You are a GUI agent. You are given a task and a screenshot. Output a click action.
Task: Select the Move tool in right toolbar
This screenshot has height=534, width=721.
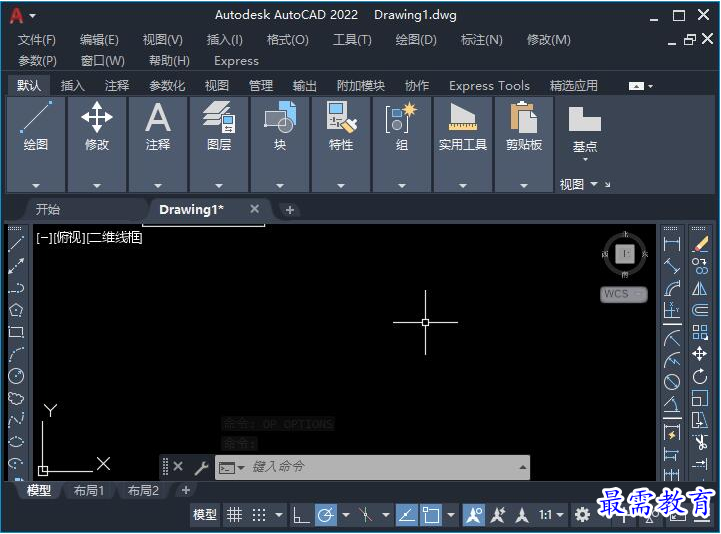click(x=700, y=354)
